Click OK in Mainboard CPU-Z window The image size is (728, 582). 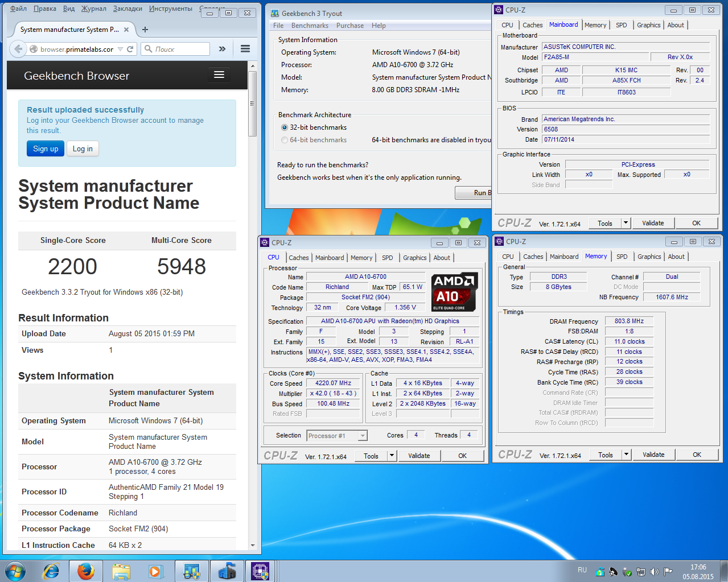[x=696, y=223]
